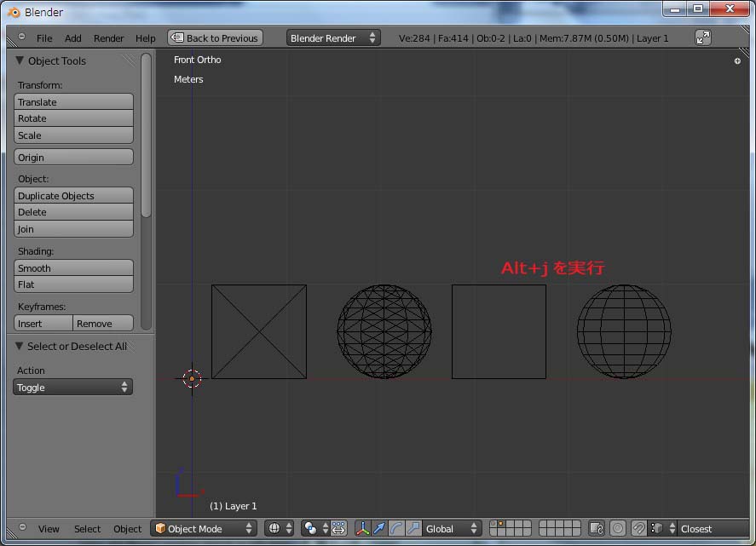Select the first button of second layer group
756x546 pixels.
(544, 525)
